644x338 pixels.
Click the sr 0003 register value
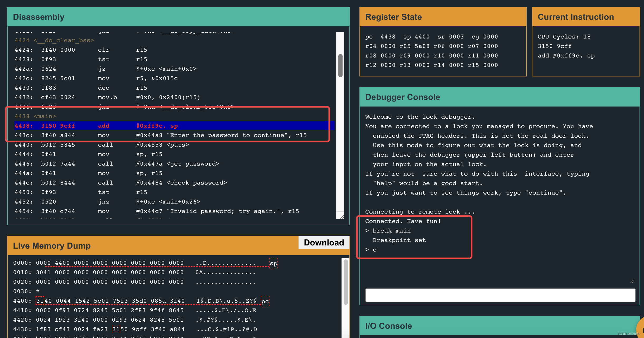451,37
